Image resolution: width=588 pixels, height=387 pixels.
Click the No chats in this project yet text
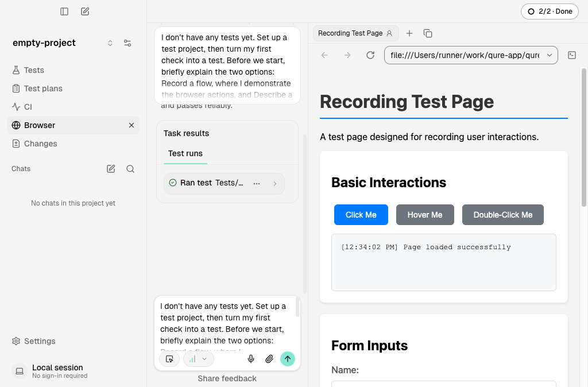coord(73,203)
